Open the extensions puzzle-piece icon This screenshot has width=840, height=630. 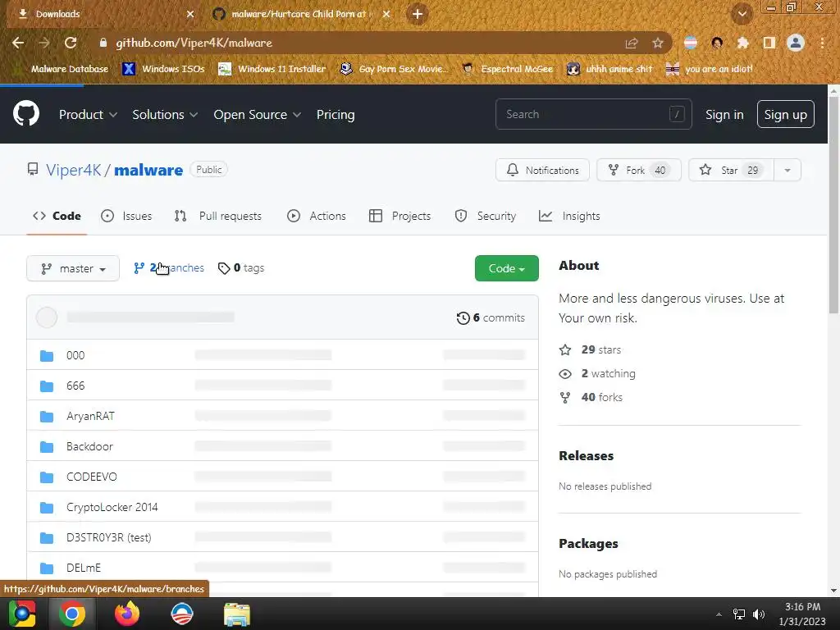(x=742, y=43)
